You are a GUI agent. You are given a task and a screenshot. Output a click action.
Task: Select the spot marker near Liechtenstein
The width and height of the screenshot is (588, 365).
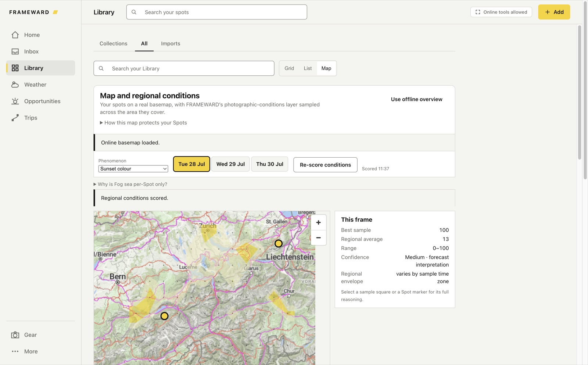click(279, 243)
